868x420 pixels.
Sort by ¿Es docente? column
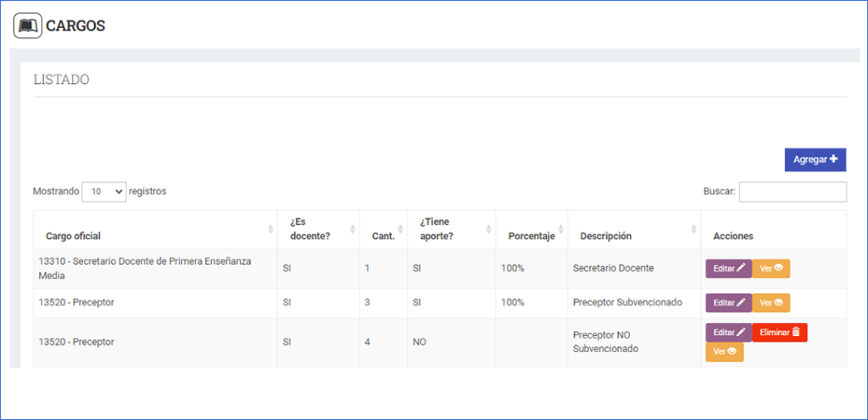coord(318,229)
